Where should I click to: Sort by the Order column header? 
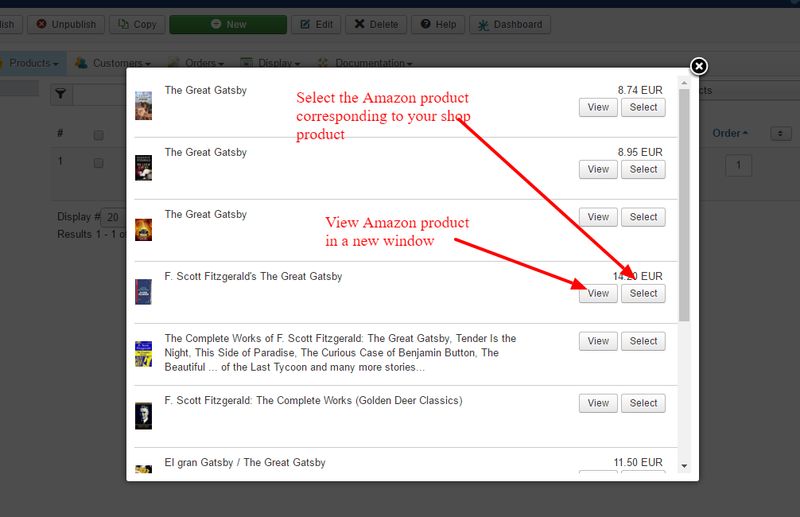pyautogui.click(x=730, y=134)
